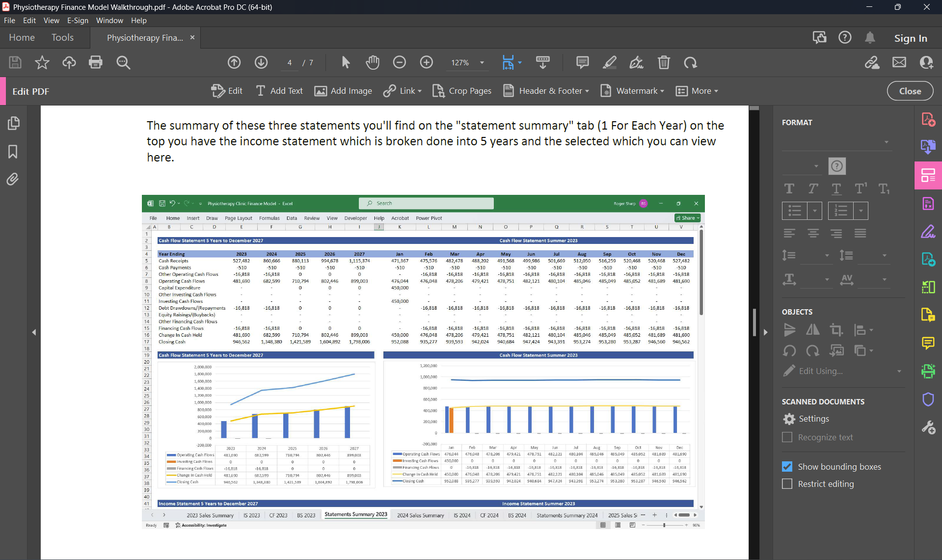
Task: Add a comment sticky note
Action: click(x=583, y=62)
